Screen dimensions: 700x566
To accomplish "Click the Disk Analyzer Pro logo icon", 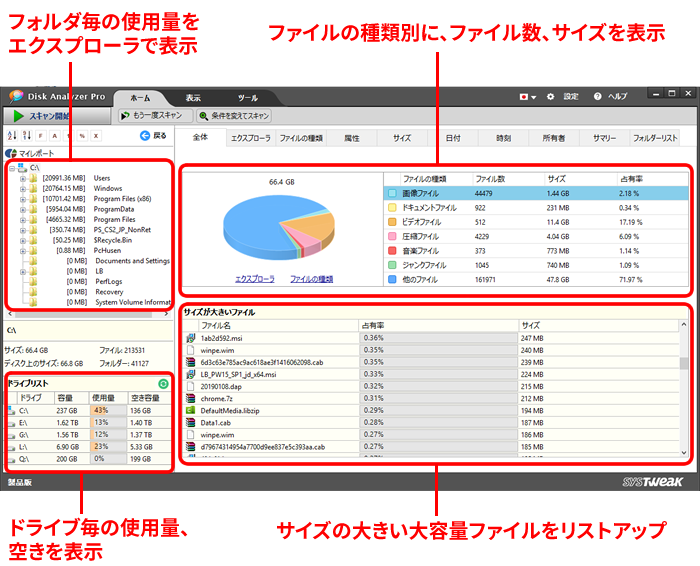I will [16, 96].
